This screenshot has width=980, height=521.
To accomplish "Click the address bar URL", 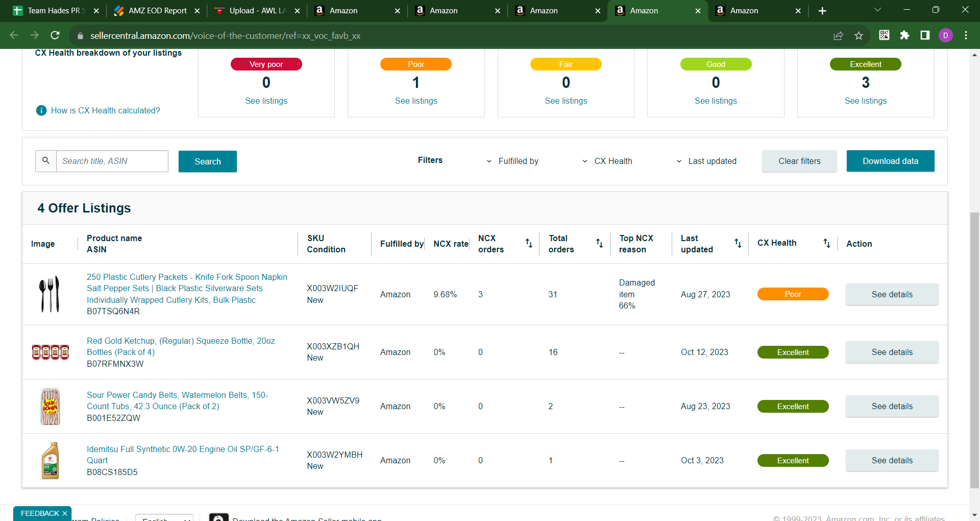I will tap(225, 36).
